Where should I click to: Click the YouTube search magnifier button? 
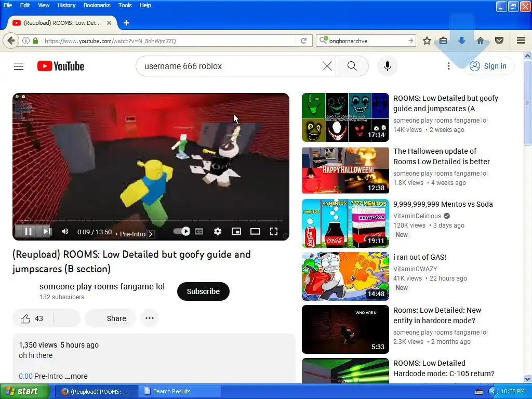[x=352, y=66]
